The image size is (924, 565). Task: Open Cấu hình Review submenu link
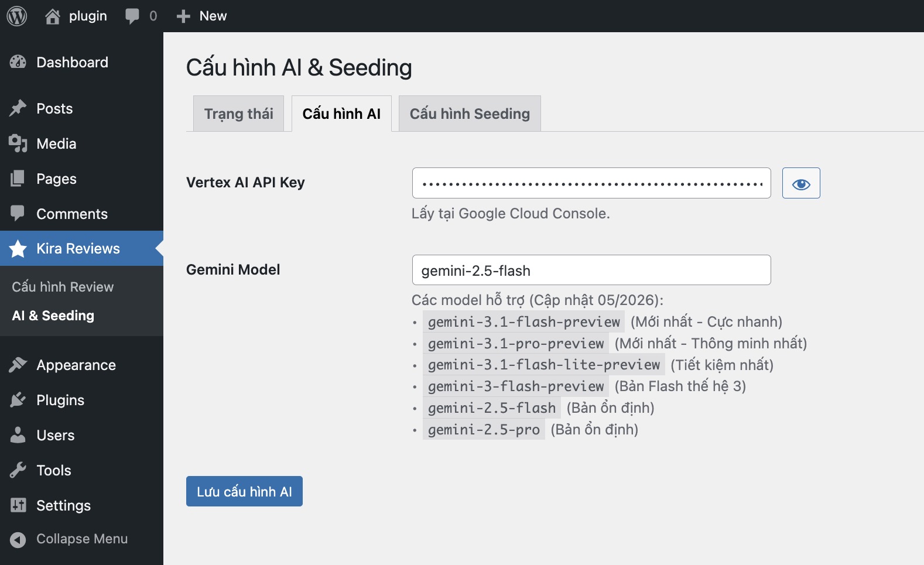[63, 287]
